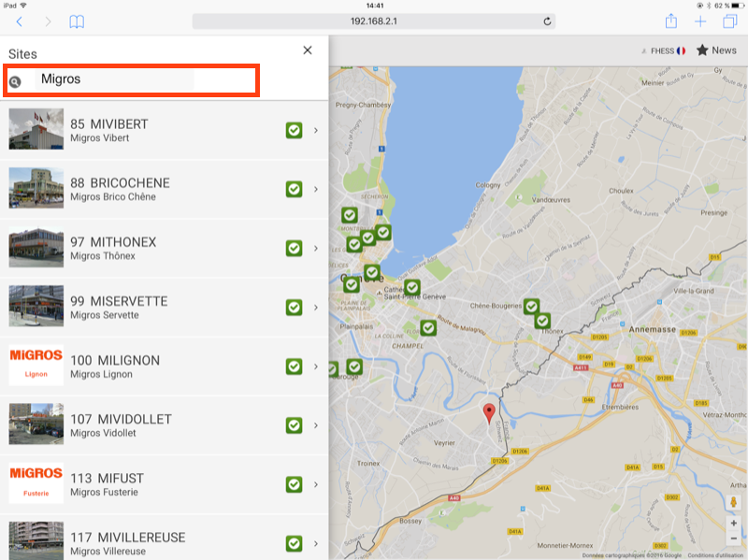Image resolution: width=748 pixels, height=560 pixels.
Task: Select the 113 MIFUST site title
Action: [x=107, y=479]
